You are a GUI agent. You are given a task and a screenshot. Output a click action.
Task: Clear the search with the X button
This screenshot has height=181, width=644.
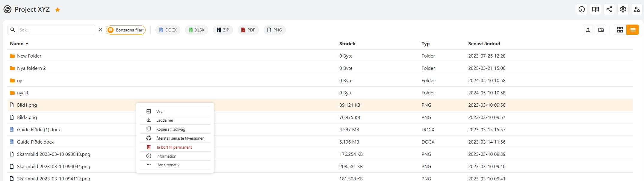(100, 30)
